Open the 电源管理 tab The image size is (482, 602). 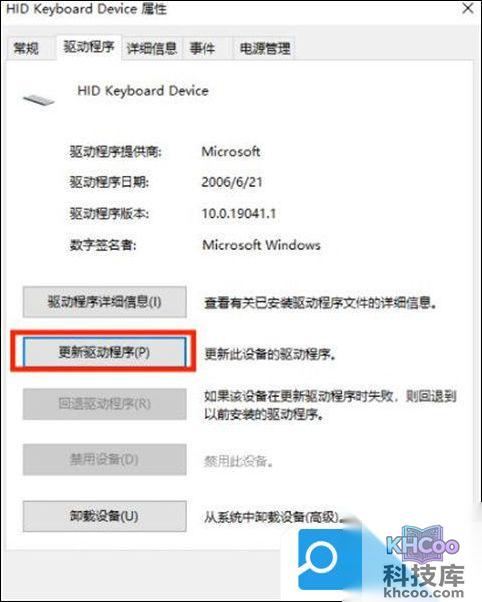[265, 48]
